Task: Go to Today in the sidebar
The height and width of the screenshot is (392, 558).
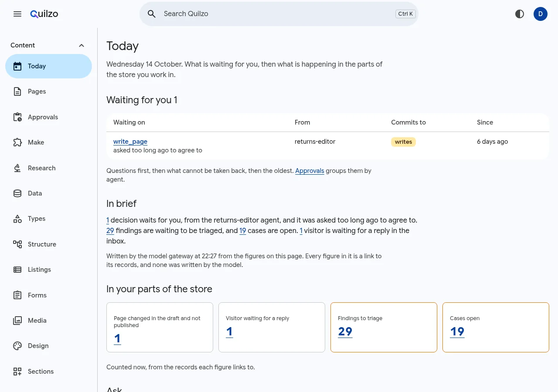Action: 48,66
